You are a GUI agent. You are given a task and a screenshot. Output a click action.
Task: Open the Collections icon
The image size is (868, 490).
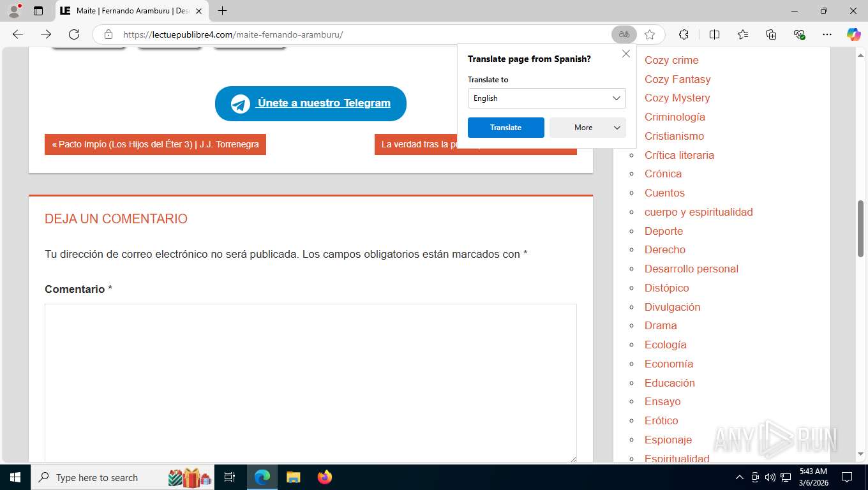pyautogui.click(x=771, y=34)
